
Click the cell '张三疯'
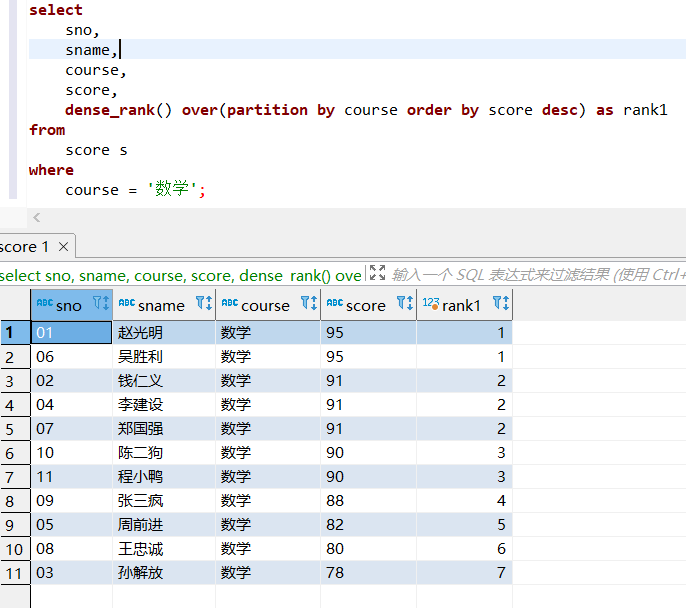[164, 501]
